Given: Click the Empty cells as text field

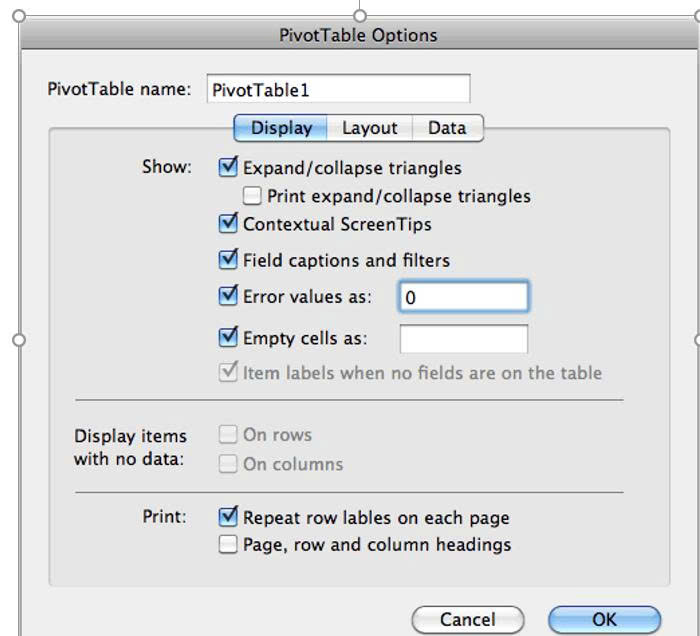Looking at the screenshot, I should pos(463,339).
